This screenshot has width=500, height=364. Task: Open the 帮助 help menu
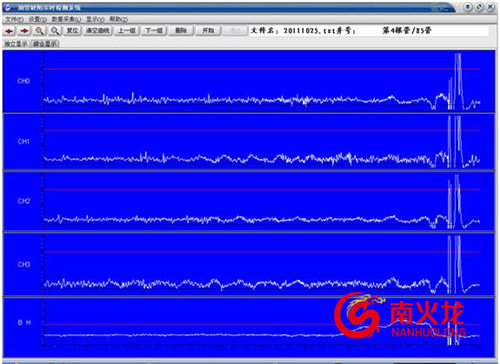(x=119, y=19)
